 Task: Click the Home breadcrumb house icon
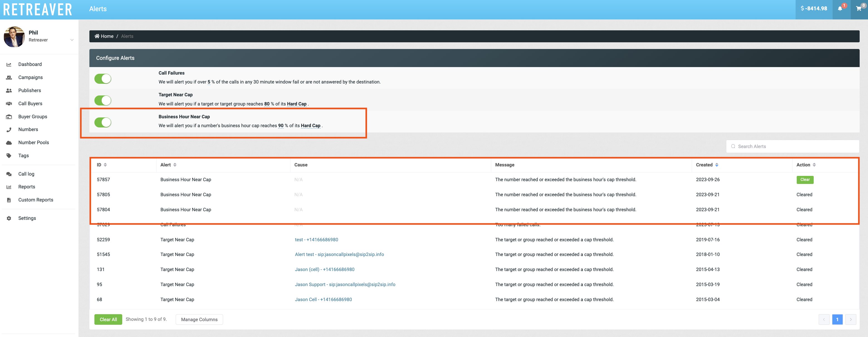(x=97, y=36)
